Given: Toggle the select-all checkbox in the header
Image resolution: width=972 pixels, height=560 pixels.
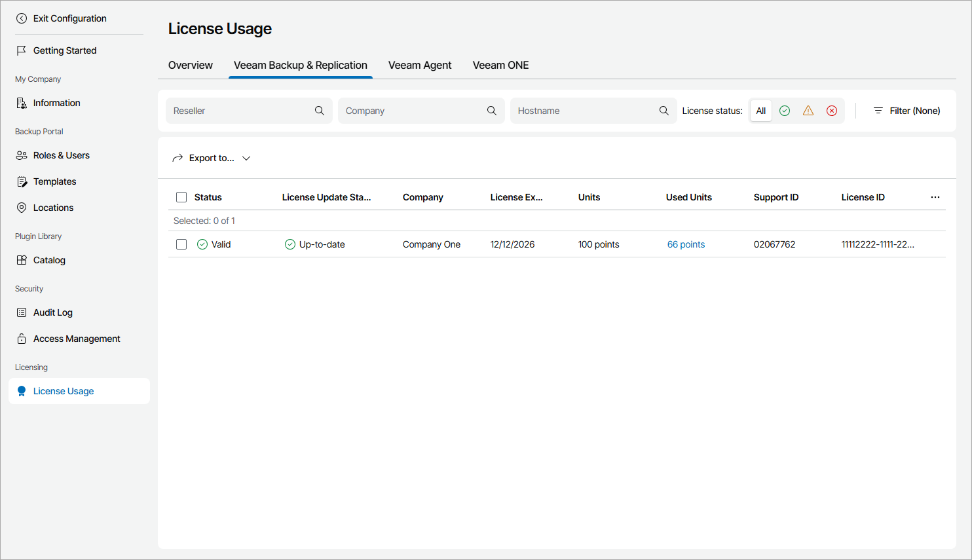Looking at the screenshot, I should click(x=181, y=197).
